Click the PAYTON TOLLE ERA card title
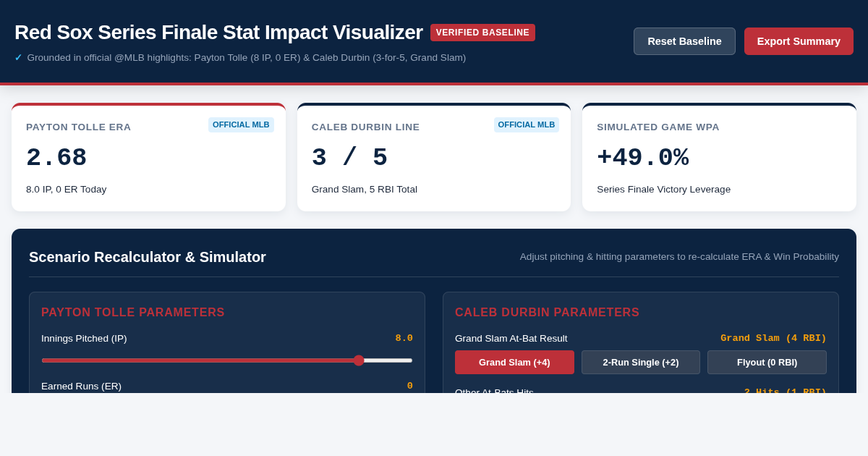 click(79, 127)
